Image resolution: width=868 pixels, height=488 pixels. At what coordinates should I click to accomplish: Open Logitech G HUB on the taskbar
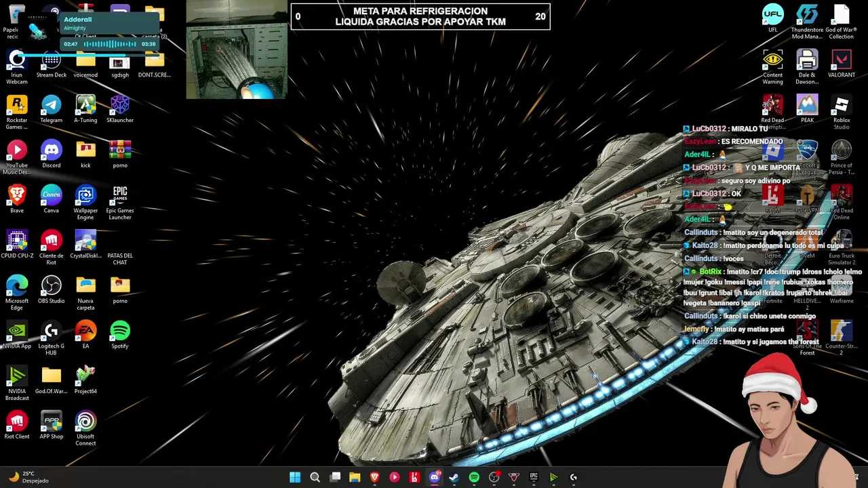click(573, 477)
